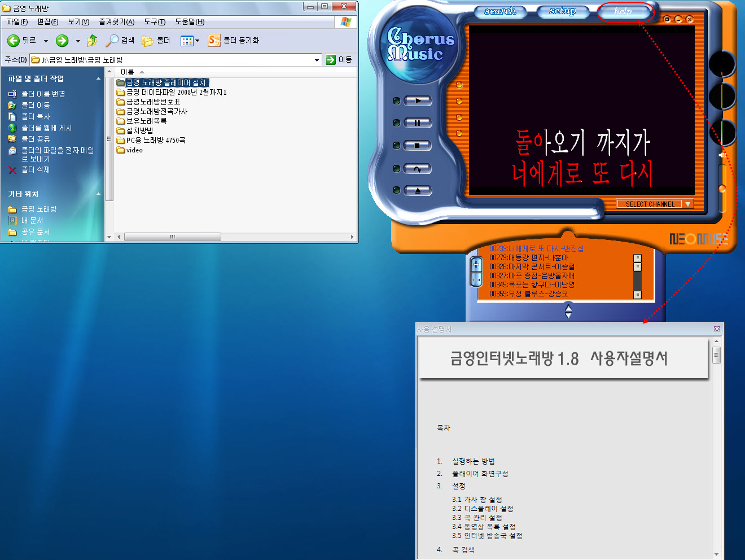The width and height of the screenshot is (745, 560).
Task: Click the 검색 search toolbar button
Action: point(120,40)
